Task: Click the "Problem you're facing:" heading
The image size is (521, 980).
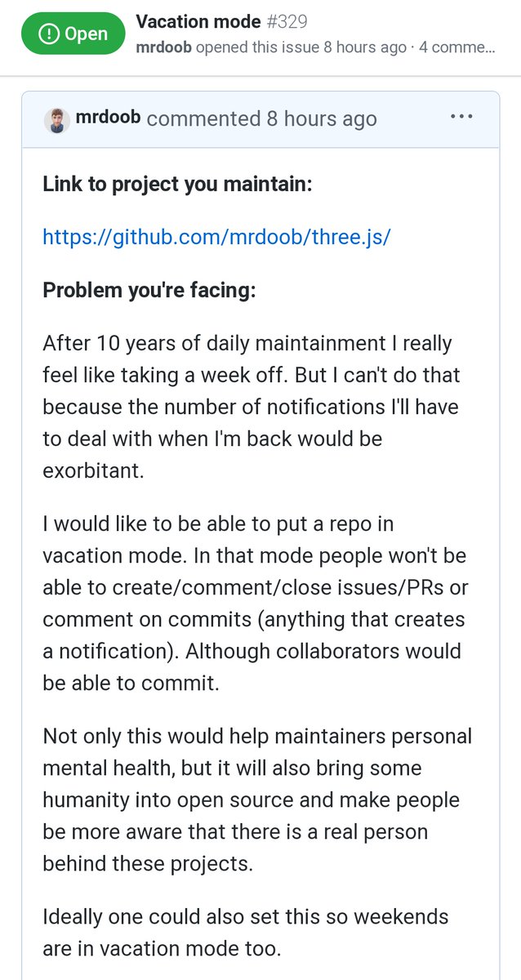Action: coord(149,290)
